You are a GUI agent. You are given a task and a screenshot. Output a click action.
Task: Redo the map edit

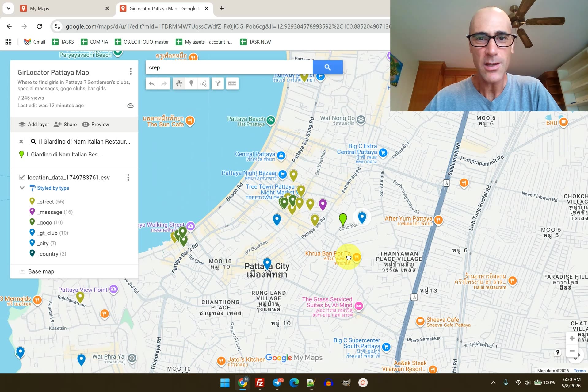164,83
